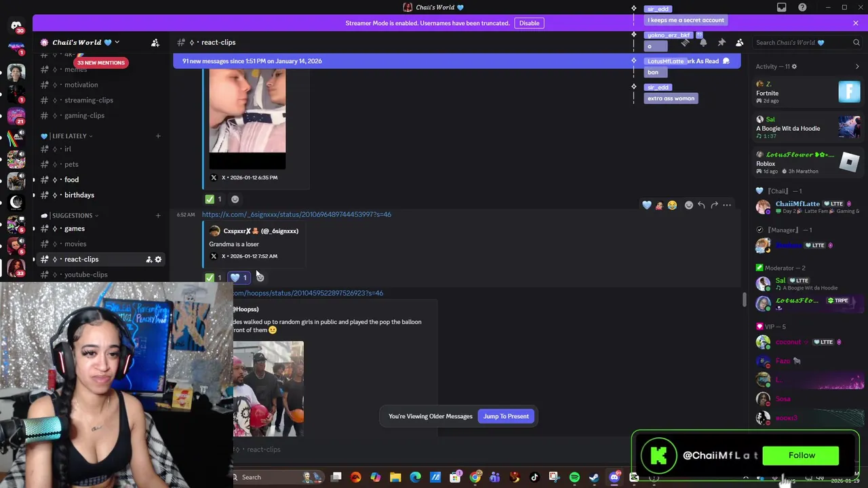Edit react-clips channel with gear icon
The height and width of the screenshot is (488, 868).
[159, 260]
